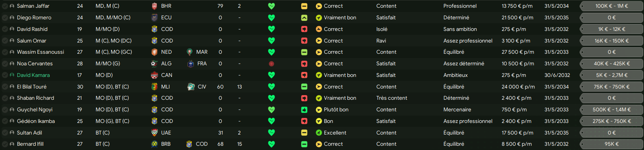Select the Shaban Richard row
This screenshot has width=644, height=150.
[322, 98]
